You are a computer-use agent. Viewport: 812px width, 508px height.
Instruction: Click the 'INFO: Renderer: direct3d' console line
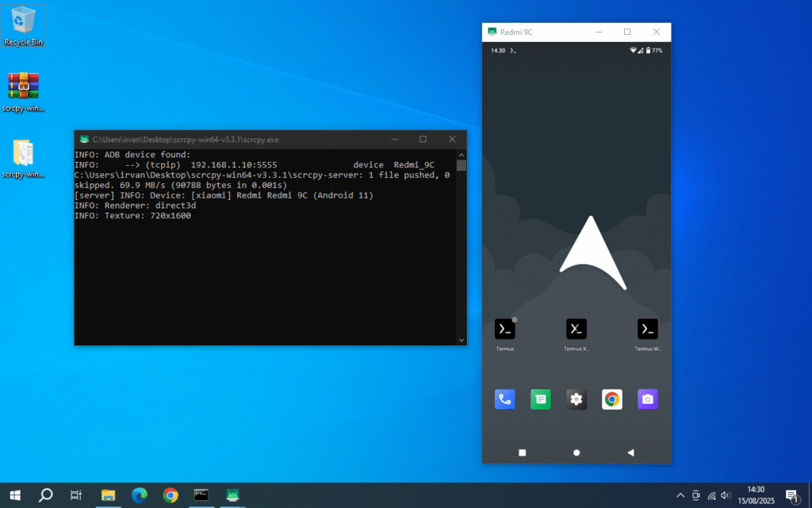[x=135, y=206]
